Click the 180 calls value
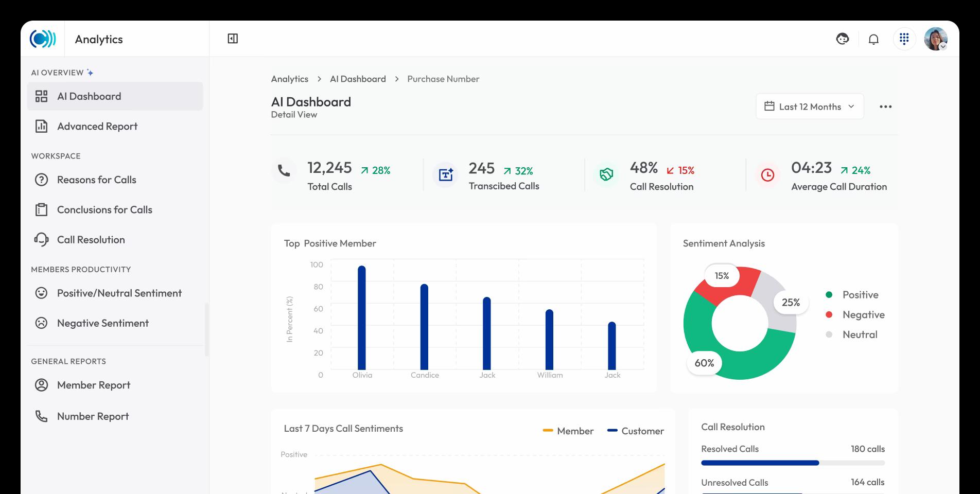Image resolution: width=980 pixels, height=494 pixels. [x=868, y=449]
